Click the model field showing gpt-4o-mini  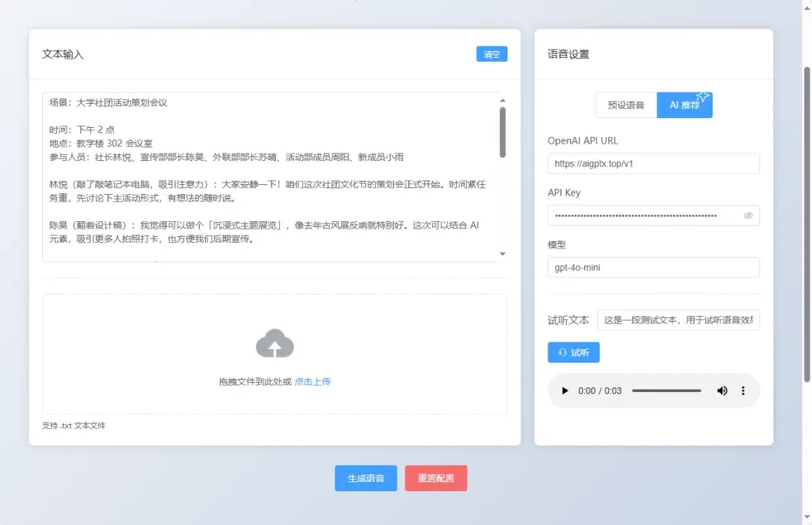tap(653, 267)
